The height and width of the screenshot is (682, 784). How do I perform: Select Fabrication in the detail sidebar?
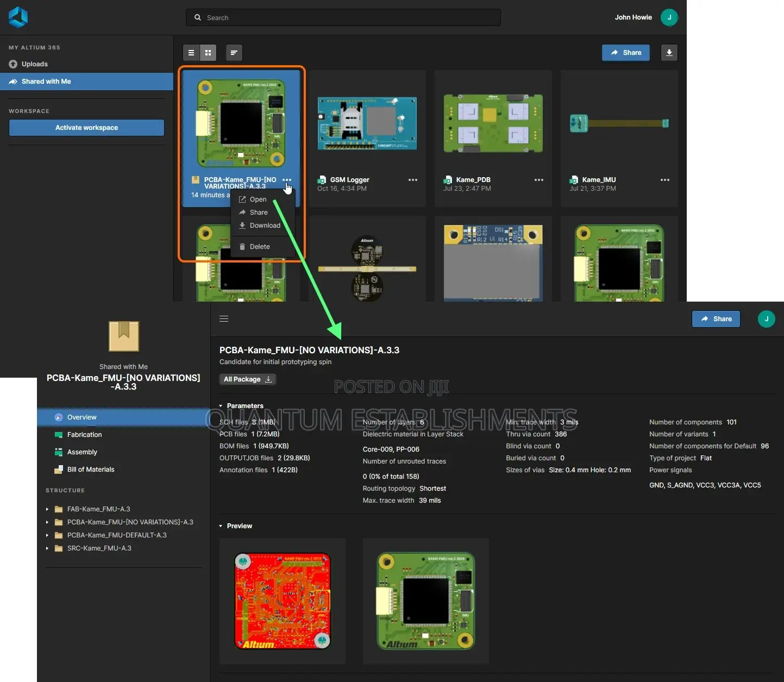coord(124,435)
